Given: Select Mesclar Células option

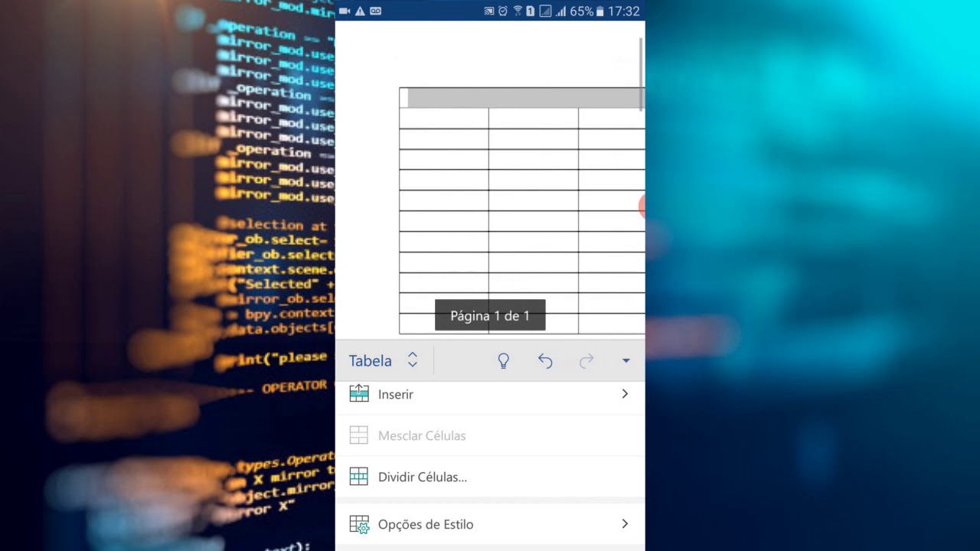Looking at the screenshot, I should click(x=490, y=435).
